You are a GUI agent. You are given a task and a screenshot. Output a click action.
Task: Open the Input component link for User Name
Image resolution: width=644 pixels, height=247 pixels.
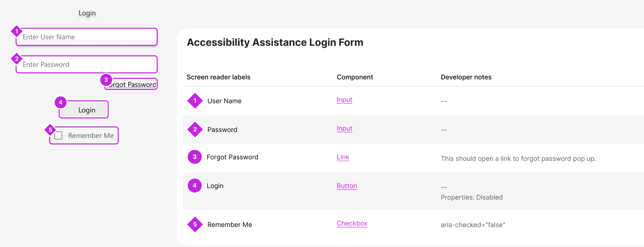[x=344, y=100]
